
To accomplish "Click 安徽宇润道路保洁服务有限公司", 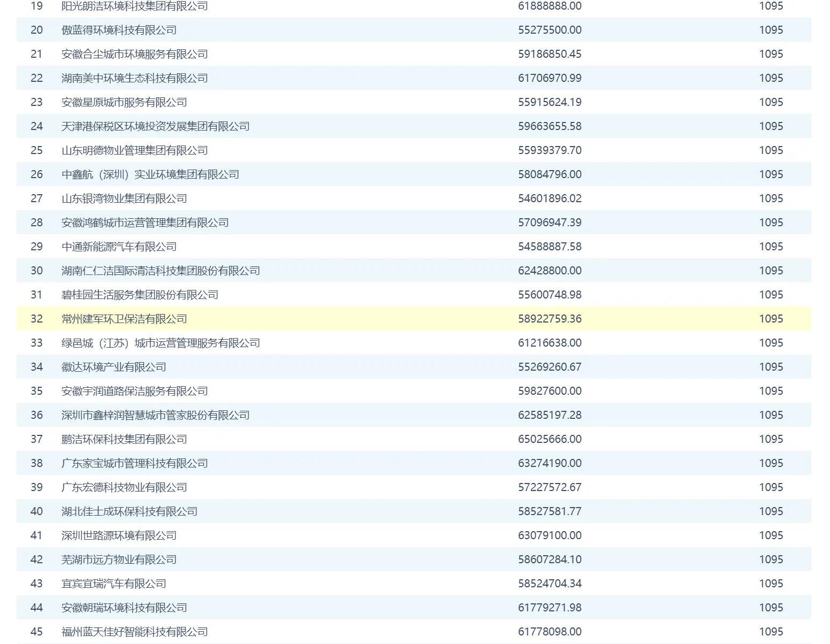I will coord(134,391).
